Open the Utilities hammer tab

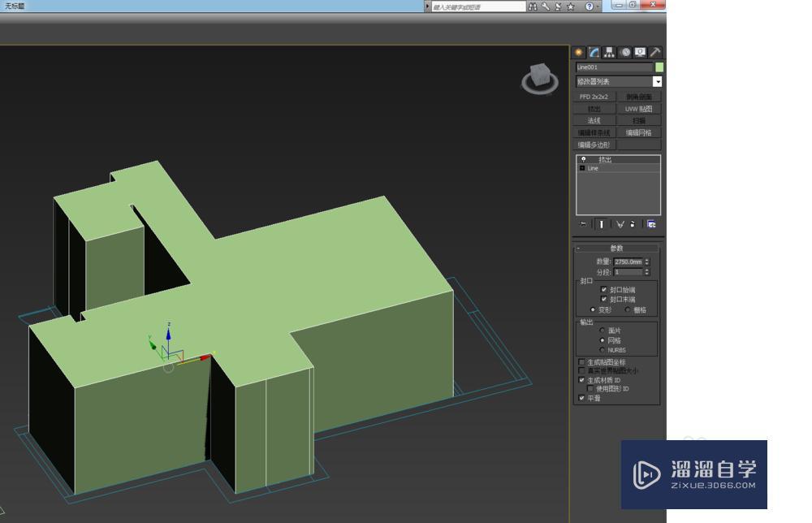[x=655, y=52]
